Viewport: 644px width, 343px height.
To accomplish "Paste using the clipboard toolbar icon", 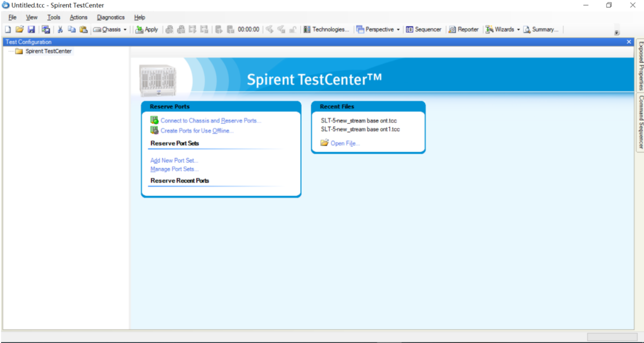I will pos(84,29).
